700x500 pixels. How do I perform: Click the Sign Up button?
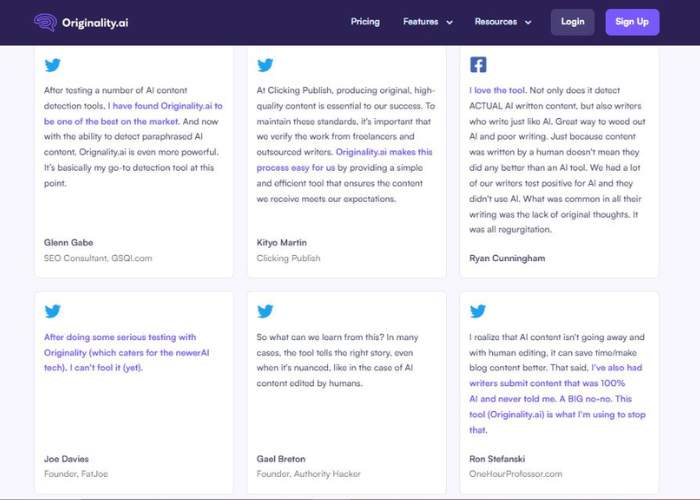point(632,22)
